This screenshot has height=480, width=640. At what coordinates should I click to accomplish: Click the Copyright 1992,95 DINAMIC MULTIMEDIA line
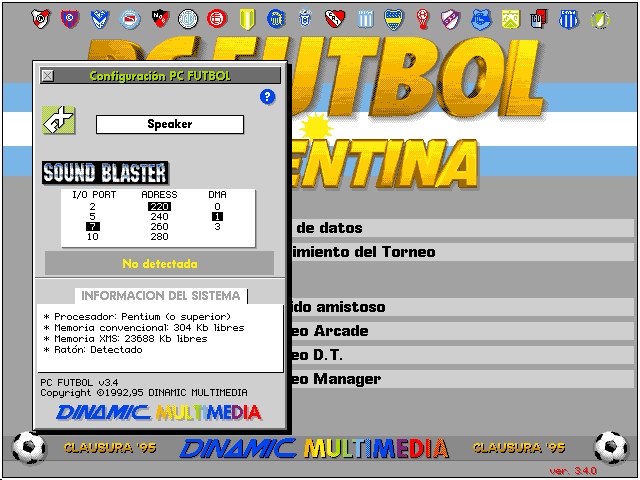[144, 393]
